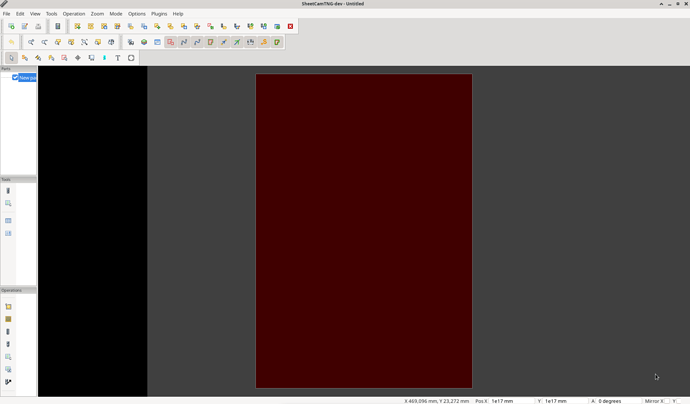Open the Mode menu

tap(116, 14)
